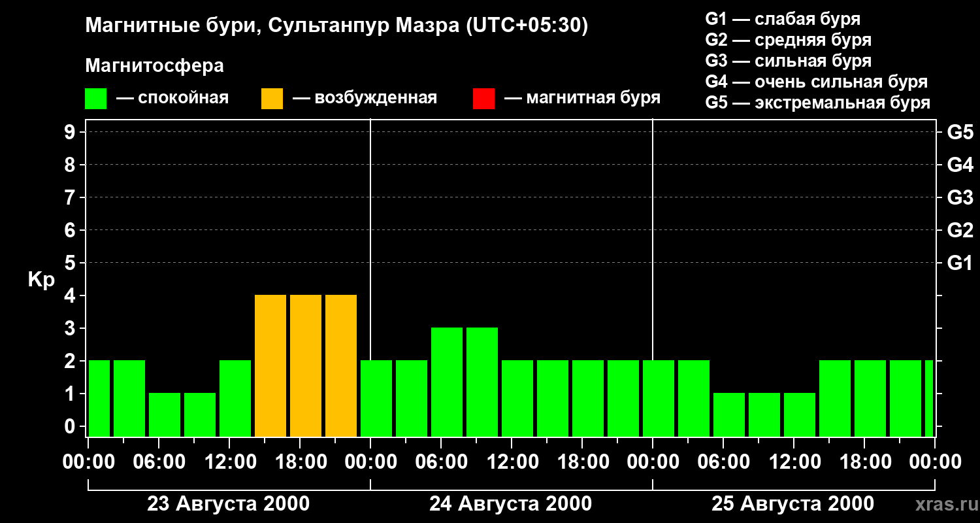This screenshot has width=980, height=523.
Task: Click the '— возбужденная' legend label
Action: coord(365,99)
